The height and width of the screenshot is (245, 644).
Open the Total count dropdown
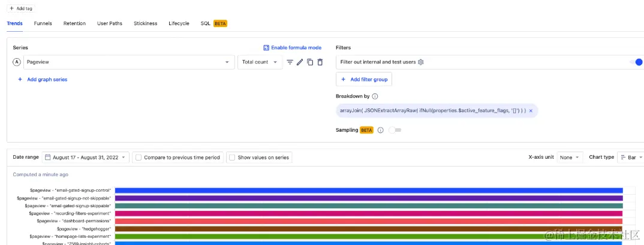(260, 62)
